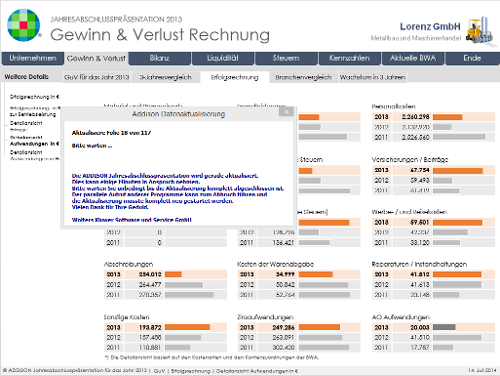Click the Gewinn & Verlust Rechnung heading

(x=160, y=34)
